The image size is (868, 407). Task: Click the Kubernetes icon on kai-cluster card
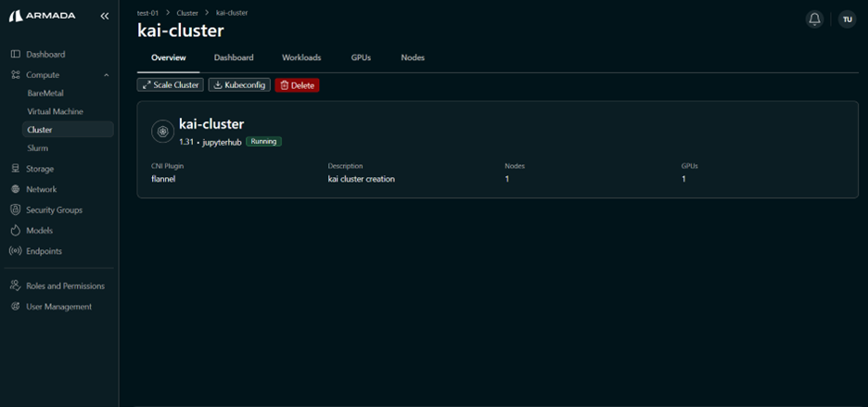[x=162, y=132]
